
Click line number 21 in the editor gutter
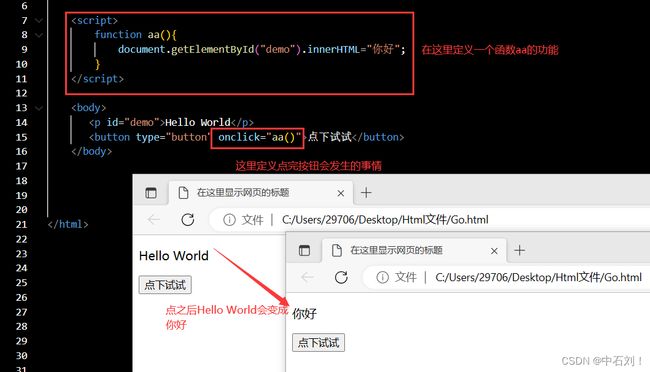tap(22, 224)
